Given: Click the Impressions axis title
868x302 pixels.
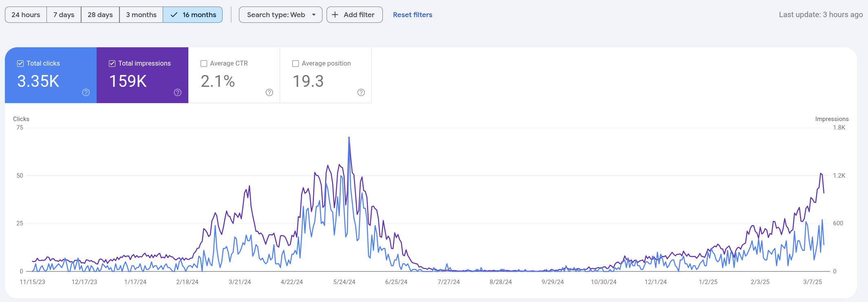Looking at the screenshot, I should (832, 119).
